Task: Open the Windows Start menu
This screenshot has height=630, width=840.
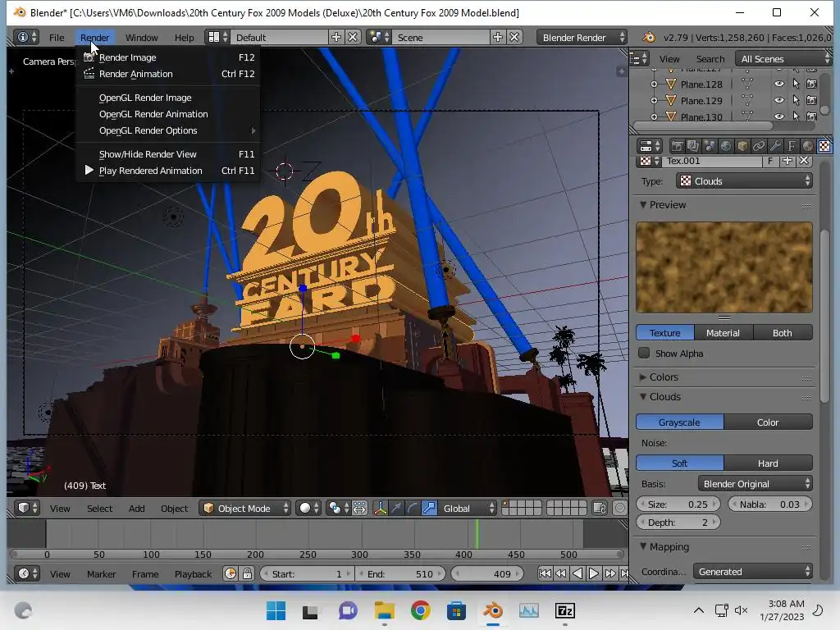Action: (276, 610)
